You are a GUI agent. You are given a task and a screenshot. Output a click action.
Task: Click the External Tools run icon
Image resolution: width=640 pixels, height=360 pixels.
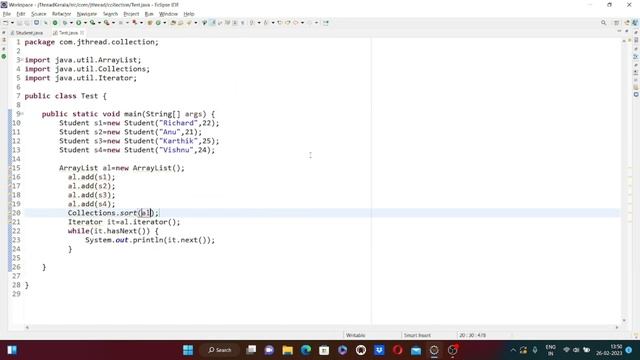coord(107,23)
